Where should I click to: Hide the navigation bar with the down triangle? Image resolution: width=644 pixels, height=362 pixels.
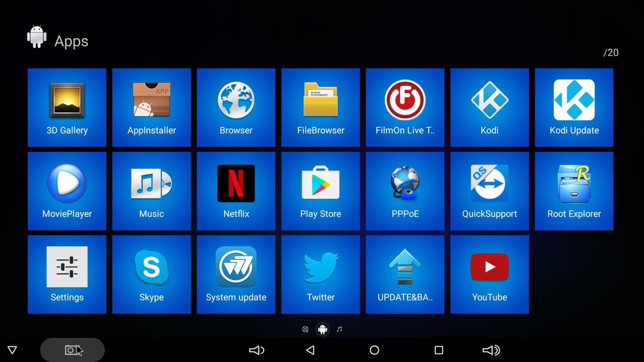tap(13, 350)
